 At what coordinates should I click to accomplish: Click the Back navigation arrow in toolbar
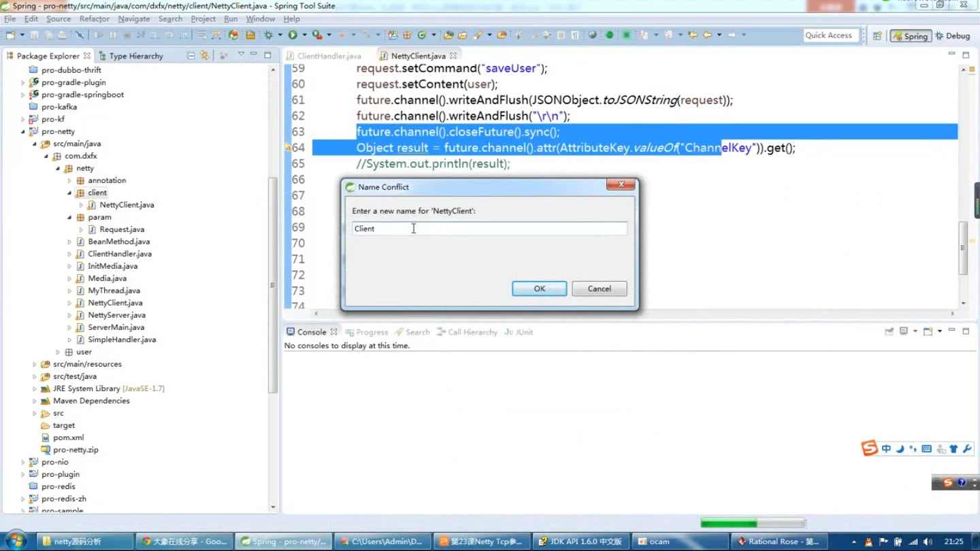(x=707, y=35)
